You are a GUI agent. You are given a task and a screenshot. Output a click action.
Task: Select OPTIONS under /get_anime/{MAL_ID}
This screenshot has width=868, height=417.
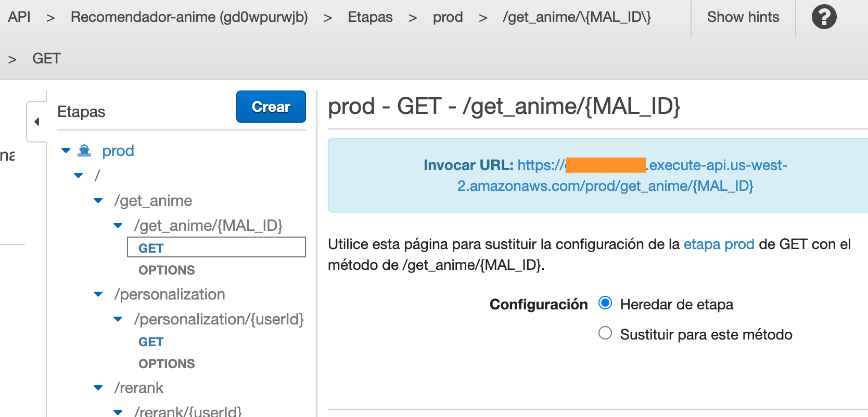(167, 270)
